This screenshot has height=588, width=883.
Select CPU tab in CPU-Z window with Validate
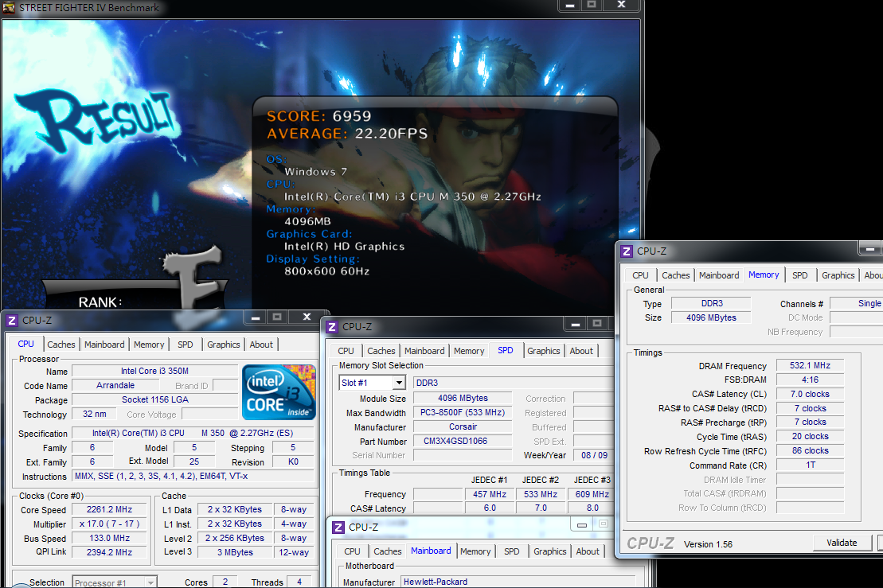coord(640,275)
